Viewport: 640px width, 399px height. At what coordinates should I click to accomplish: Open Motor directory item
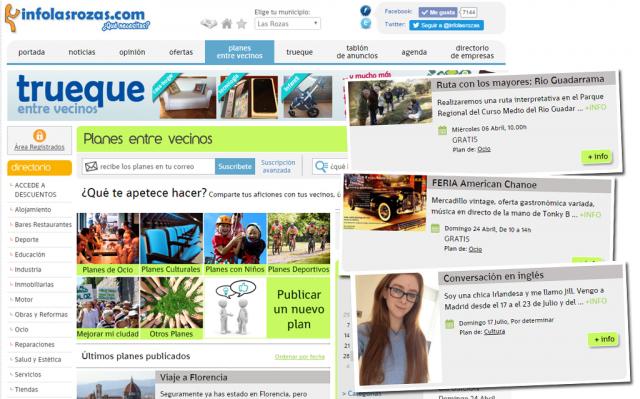coord(24,299)
